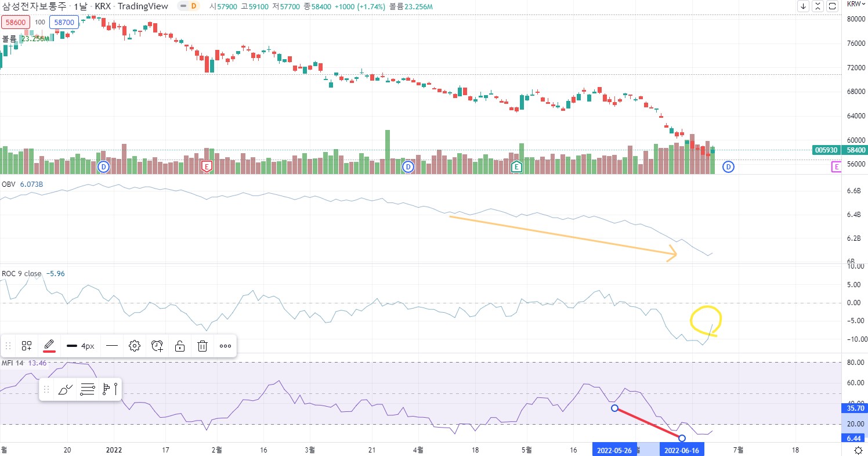This screenshot has height=456, width=868.
Task: Change the line color with the pencil icon
Action: [x=49, y=346]
